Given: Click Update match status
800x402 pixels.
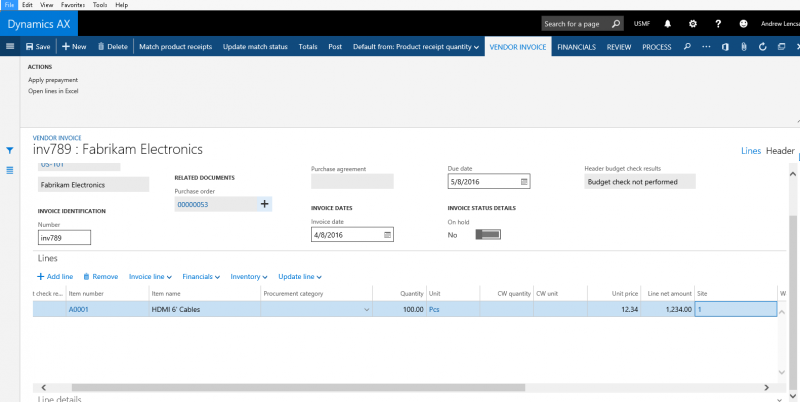Looking at the screenshot, I should point(255,46).
